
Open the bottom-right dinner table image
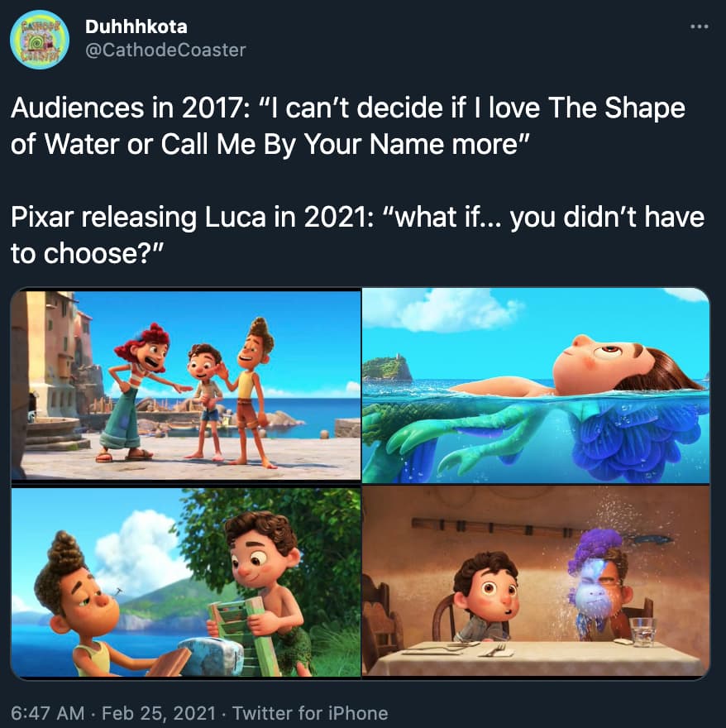click(536, 581)
